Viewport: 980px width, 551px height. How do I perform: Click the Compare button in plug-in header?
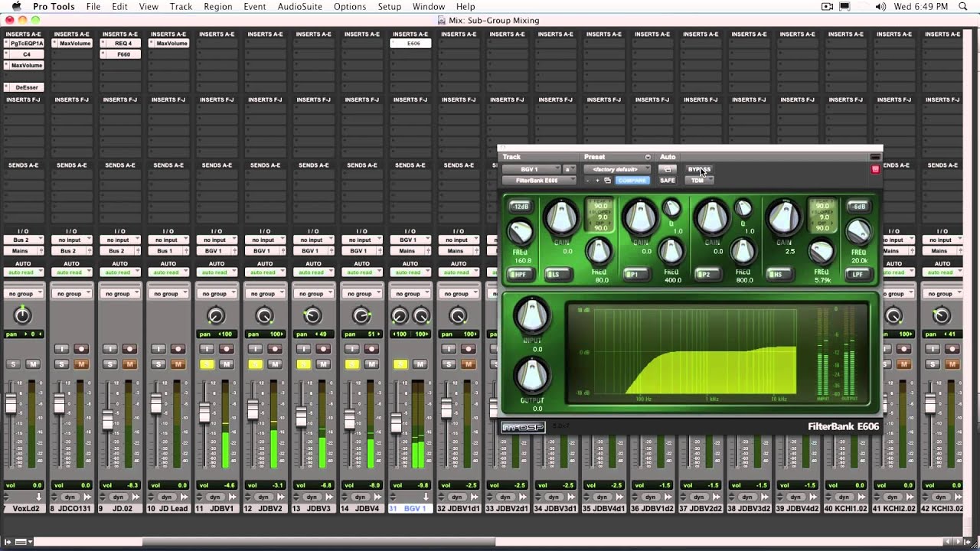click(632, 181)
